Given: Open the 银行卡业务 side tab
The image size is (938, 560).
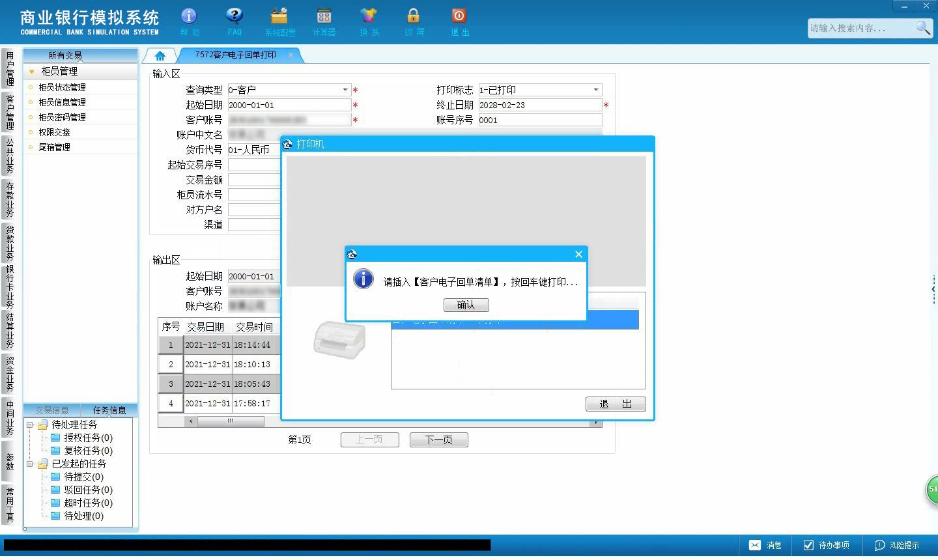Looking at the screenshot, I should pyautogui.click(x=10, y=287).
